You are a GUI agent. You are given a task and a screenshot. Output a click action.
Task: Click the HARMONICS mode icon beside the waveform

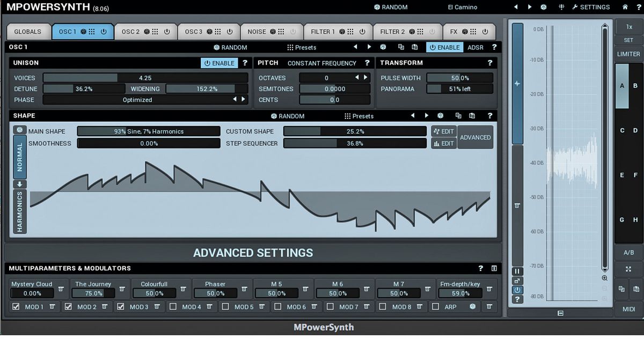(19, 211)
